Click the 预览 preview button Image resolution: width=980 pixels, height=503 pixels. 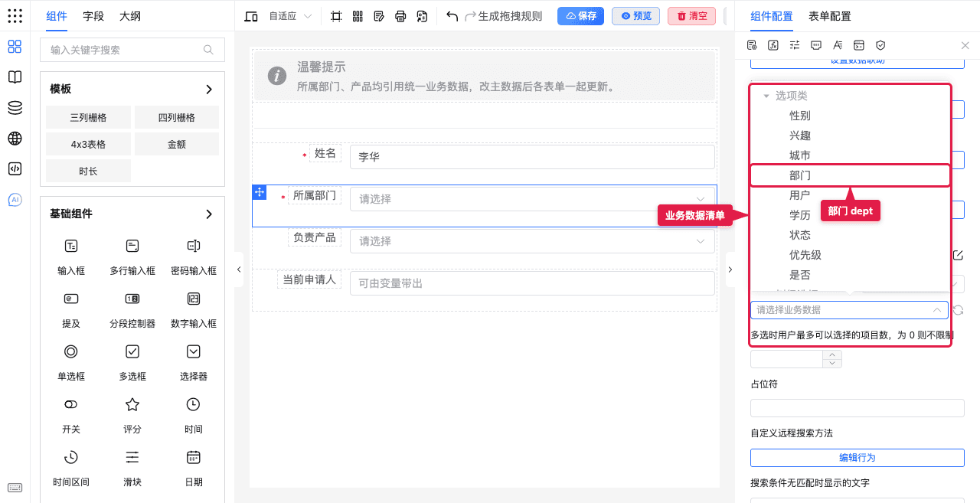635,16
